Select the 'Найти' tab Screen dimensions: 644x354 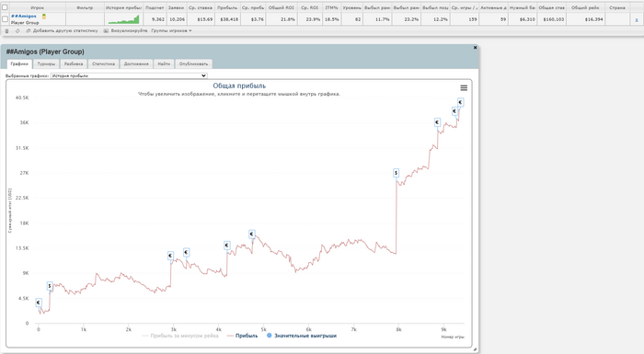[x=164, y=63]
